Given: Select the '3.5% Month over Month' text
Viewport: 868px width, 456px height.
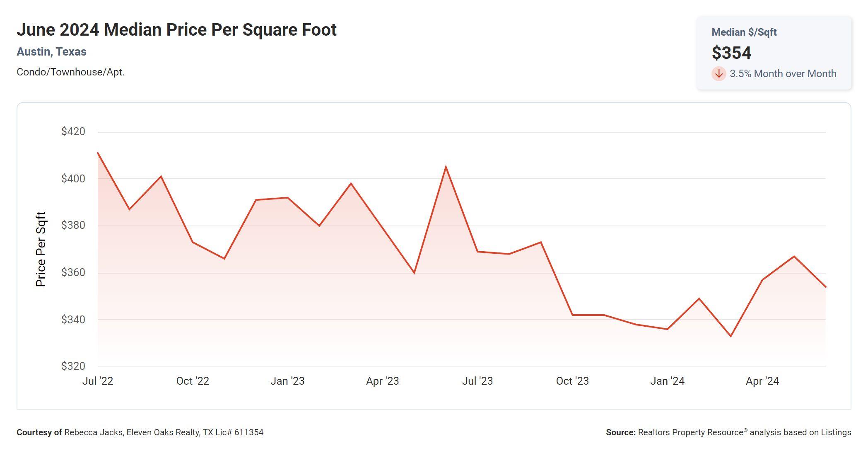Looking at the screenshot, I should click(783, 74).
